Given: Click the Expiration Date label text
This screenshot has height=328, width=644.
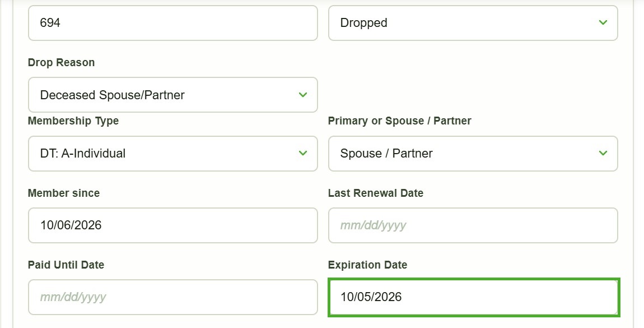Looking at the screenshot, I should pyautogui.click(x=367, y=265).
